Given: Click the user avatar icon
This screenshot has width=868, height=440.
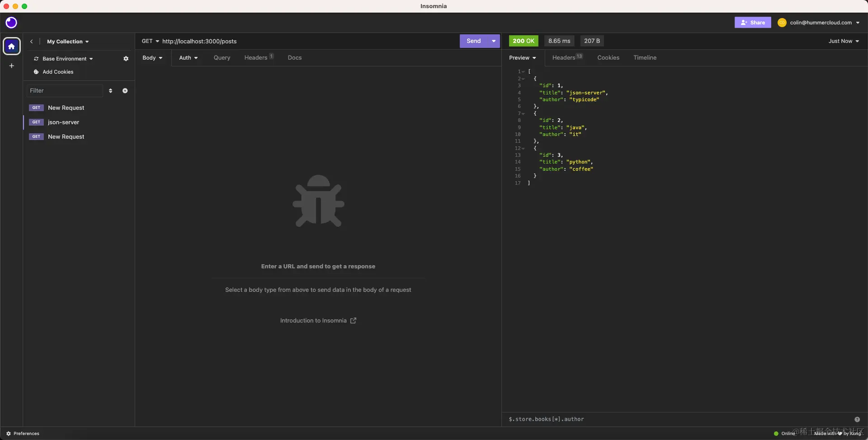Looking at the screenshot, I should (782, 23).
